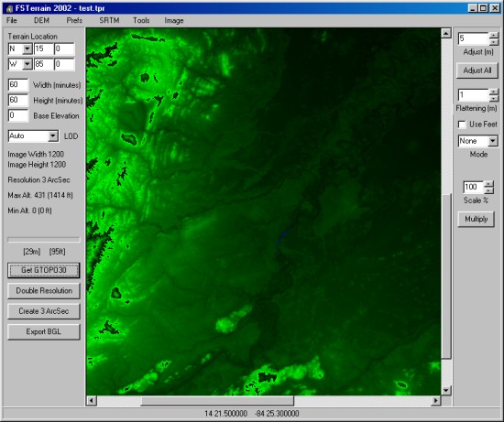Click the vertical scrollbar down arrow

point(446,391)
